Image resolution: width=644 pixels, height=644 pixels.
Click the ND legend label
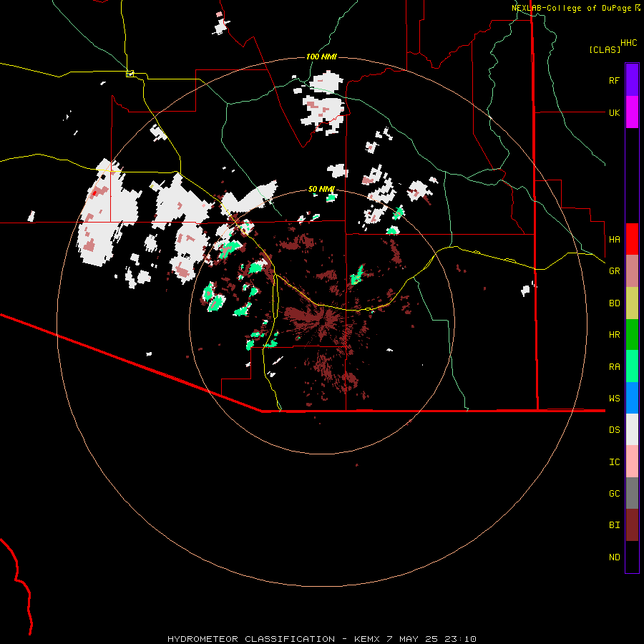(x=614, y=557)
